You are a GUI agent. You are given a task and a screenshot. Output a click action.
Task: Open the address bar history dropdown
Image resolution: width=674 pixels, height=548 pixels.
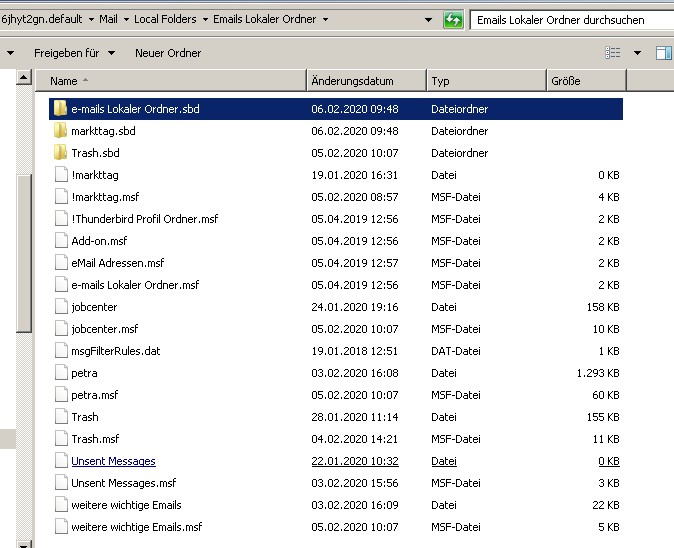428,20
